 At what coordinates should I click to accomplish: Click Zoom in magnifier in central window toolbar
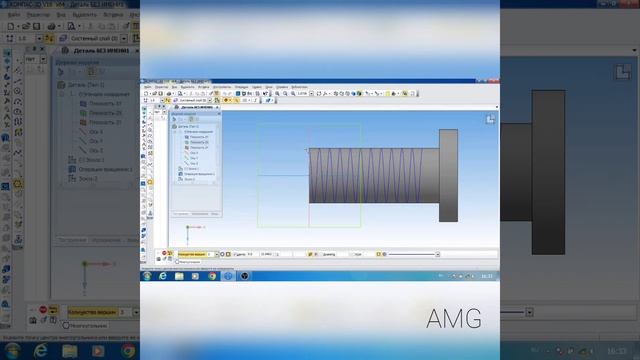click(x=277, y=93)
